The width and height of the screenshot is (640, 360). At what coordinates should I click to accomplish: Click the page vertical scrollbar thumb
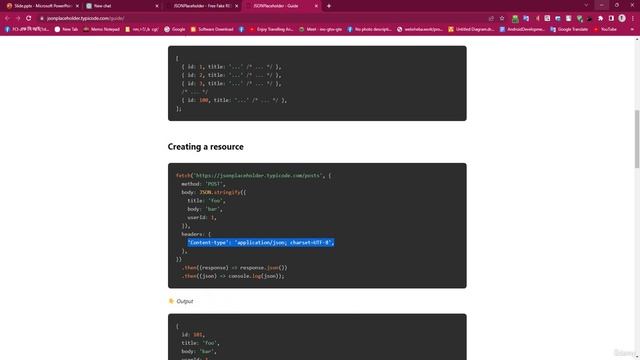click(637, 139)
